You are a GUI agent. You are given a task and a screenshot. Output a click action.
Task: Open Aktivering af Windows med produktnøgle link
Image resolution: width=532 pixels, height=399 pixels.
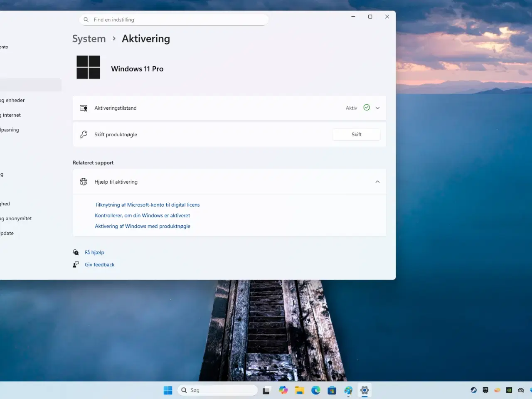[x=143, y=227]
